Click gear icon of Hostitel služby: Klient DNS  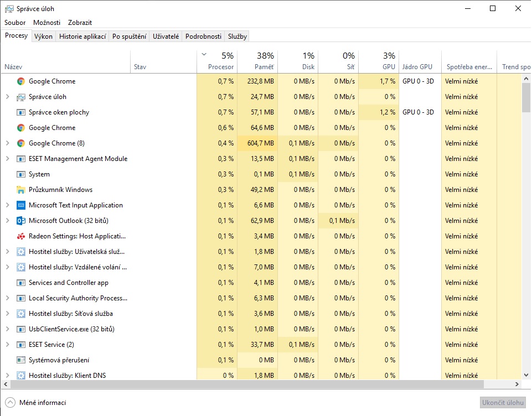coord(21,376)
